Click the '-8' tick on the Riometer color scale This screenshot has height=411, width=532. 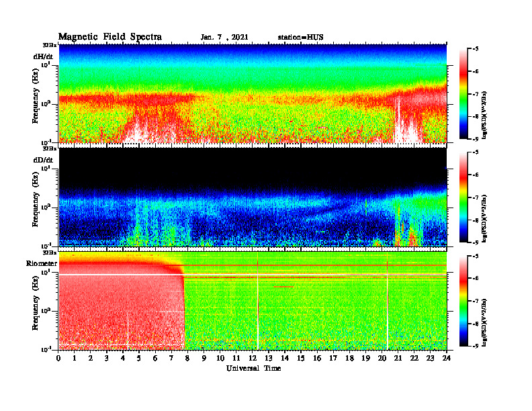[x=475, y=324]
